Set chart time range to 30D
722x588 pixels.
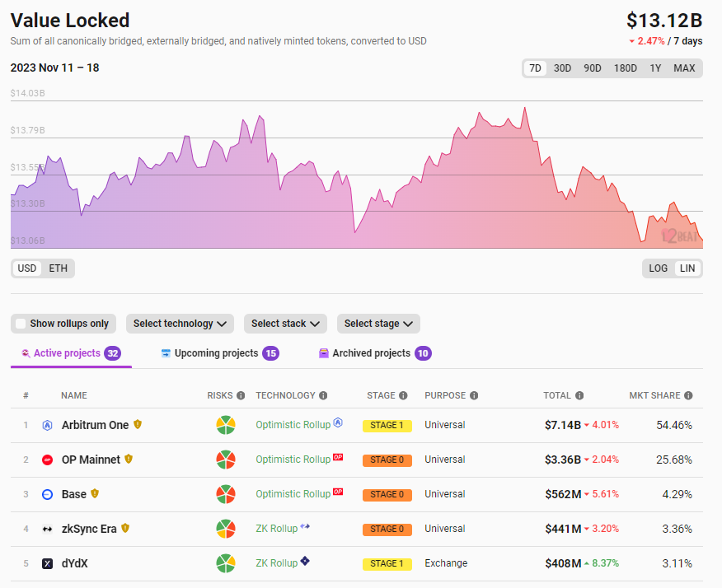point(562,68)
